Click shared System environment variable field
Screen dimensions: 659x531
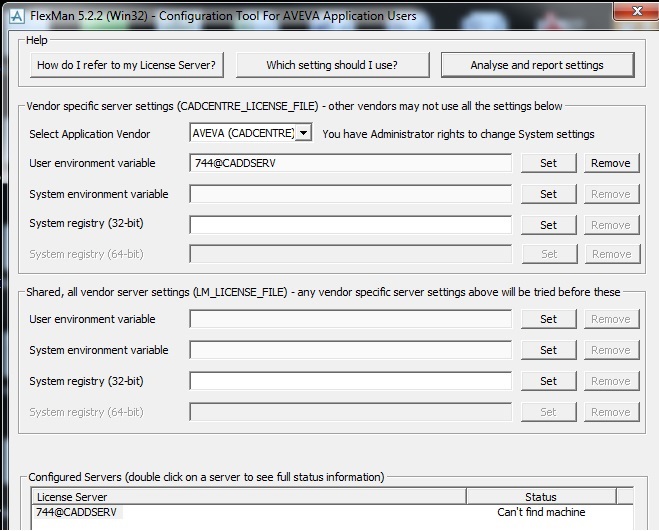coord(351,350)
